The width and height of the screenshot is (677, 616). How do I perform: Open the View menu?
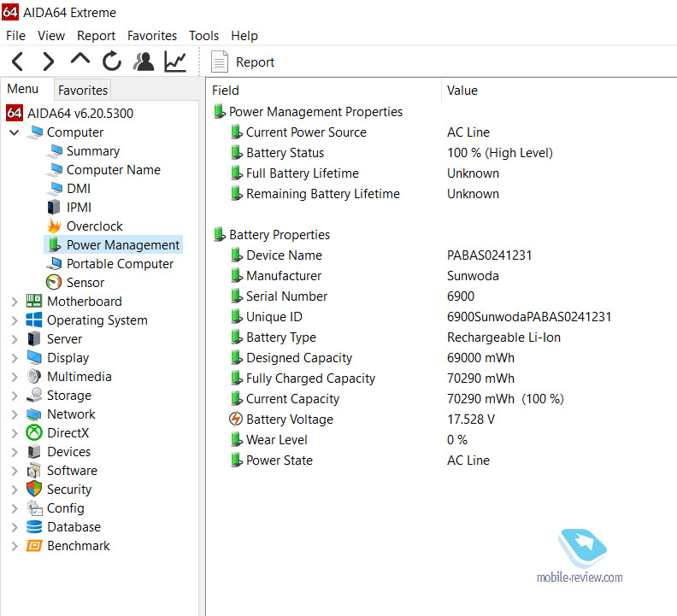(x=51, y=35)
